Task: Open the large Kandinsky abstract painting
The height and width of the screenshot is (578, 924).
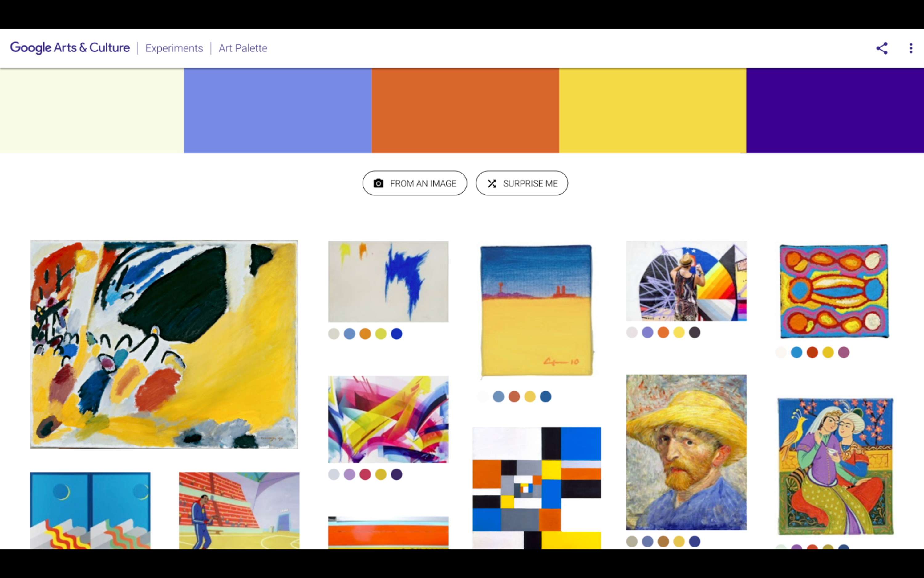Action: [164, 344]
